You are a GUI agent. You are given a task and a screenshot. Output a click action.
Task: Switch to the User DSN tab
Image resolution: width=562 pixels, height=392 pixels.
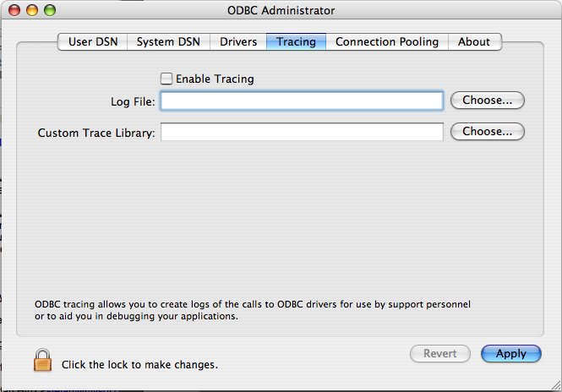pyautogui.click(x=92, y=41)
